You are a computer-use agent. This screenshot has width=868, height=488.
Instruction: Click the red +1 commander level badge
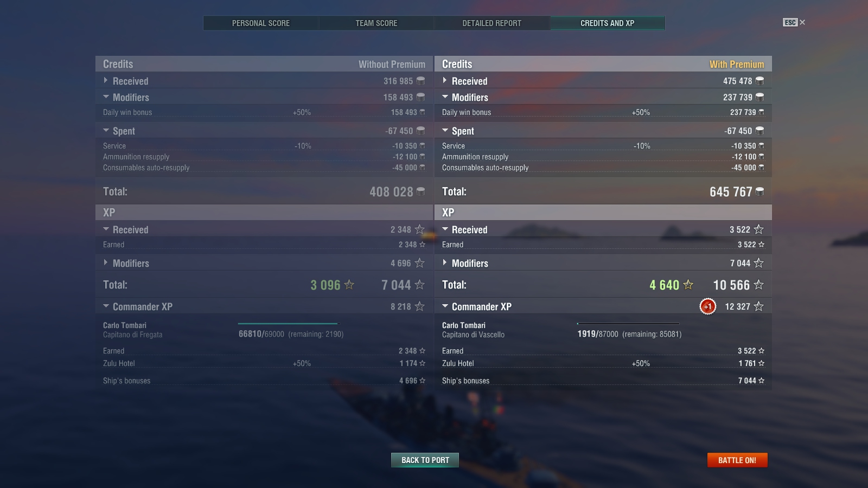point(707,306)
